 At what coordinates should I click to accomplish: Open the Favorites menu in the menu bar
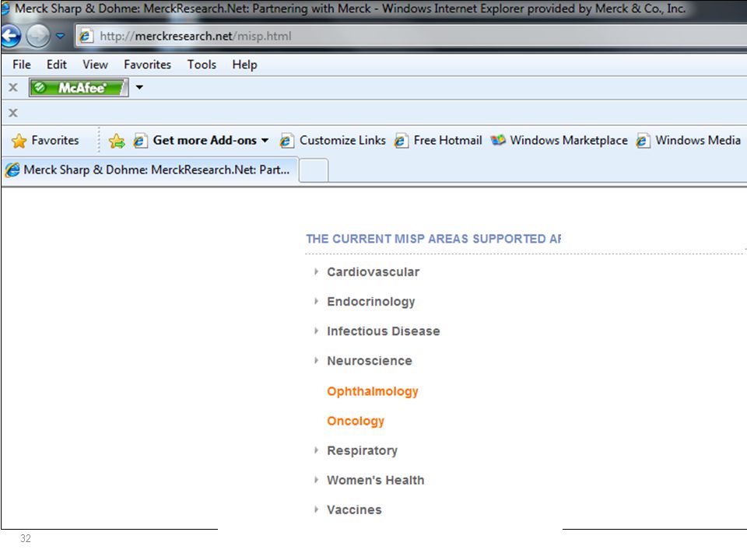pos(147,65)
